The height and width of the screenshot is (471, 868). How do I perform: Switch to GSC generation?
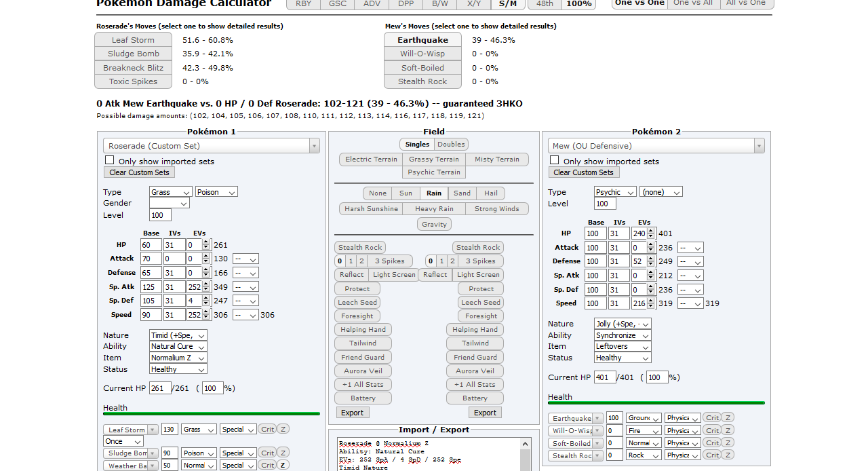[338, 3]
